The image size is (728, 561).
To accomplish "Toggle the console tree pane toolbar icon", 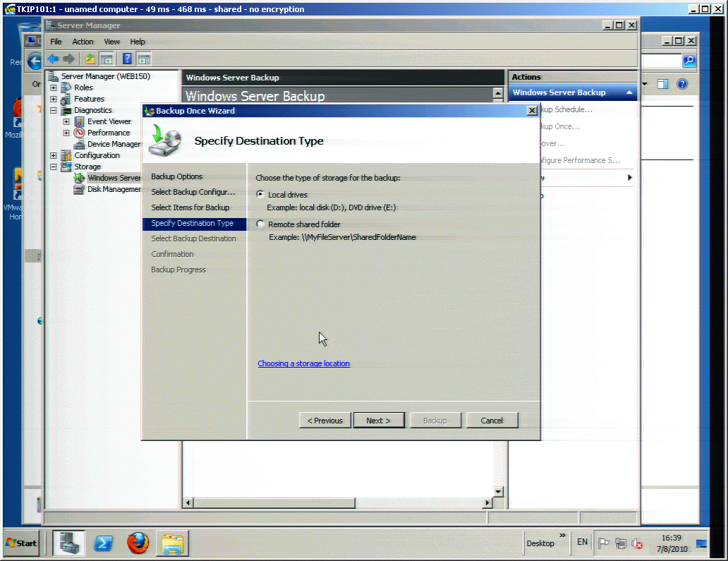I will coord(107,59).
